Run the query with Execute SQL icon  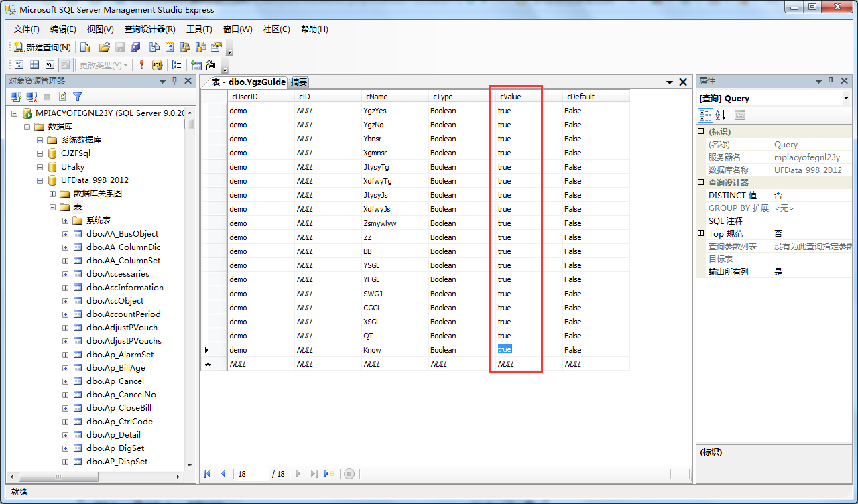pos(141,65)
